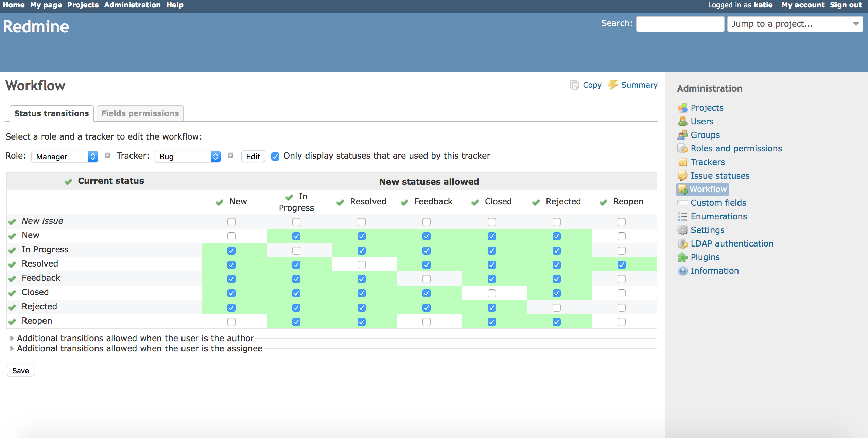The height and width of the screenshot is (438, 868).
Task: Uncheck New to In Progress transition
Action: coord(296,236)
